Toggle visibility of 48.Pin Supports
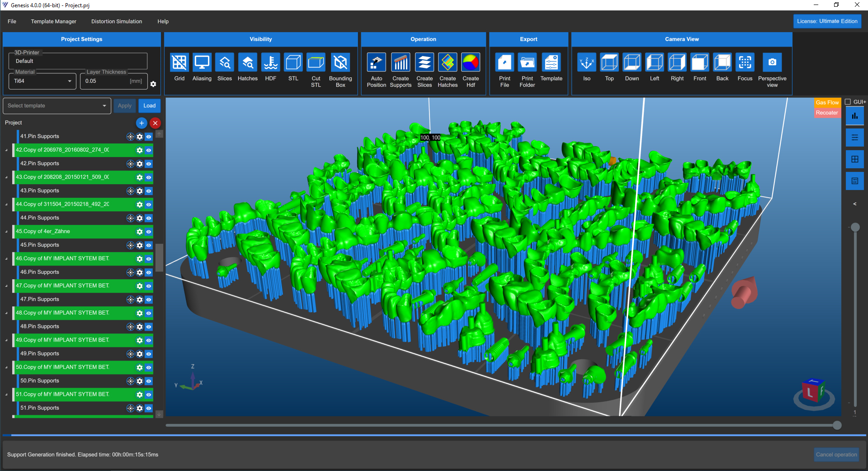 click(x=148, y=327)
